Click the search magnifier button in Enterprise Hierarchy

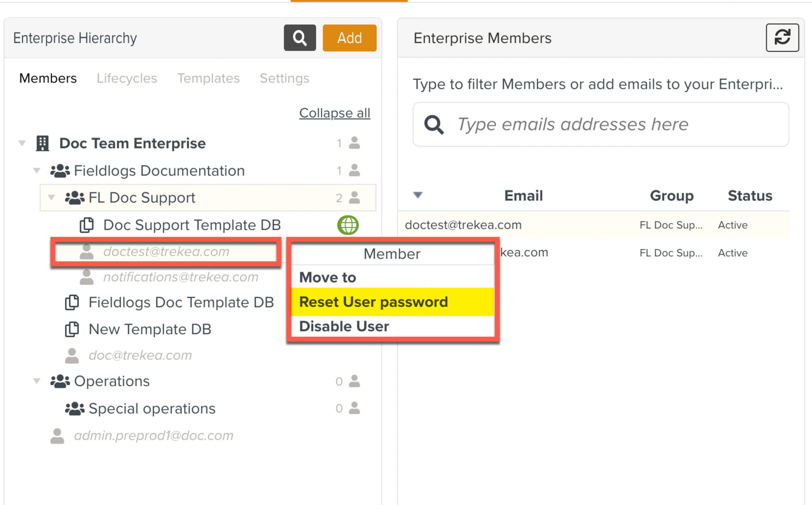pos(299,38)
